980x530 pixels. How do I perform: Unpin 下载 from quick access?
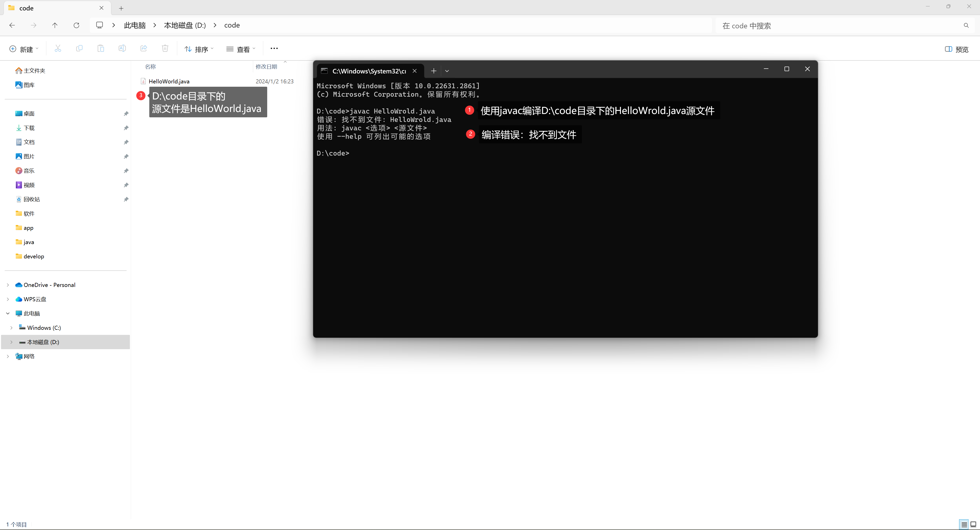(126, 128)
